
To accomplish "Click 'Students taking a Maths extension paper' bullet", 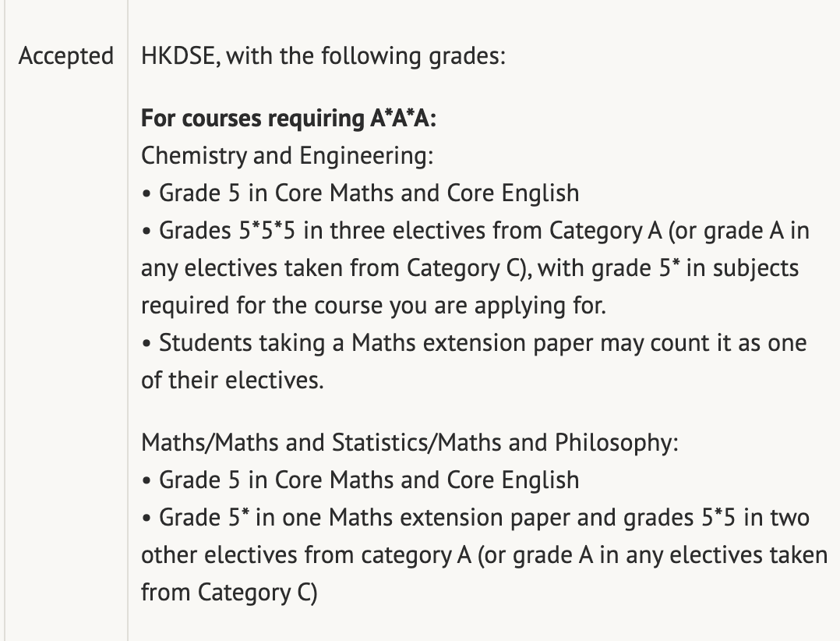I will tap(474, 343).
